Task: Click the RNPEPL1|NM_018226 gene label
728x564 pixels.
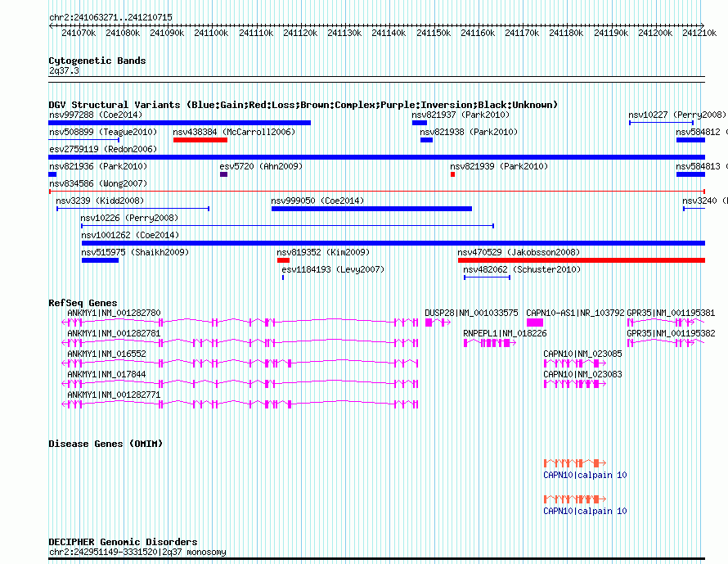Action: click(505, 333)
